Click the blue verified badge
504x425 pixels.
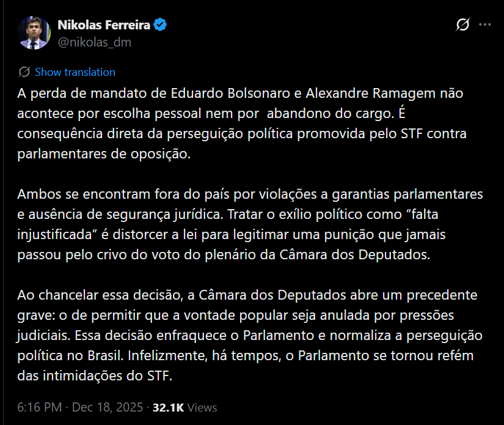(161, 25)
